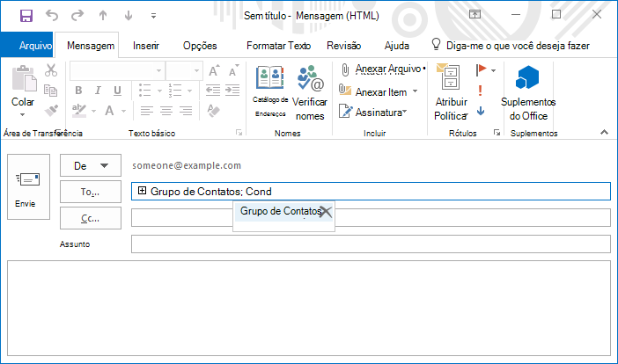Toggle bold formatting

click(x=78, y=91)
